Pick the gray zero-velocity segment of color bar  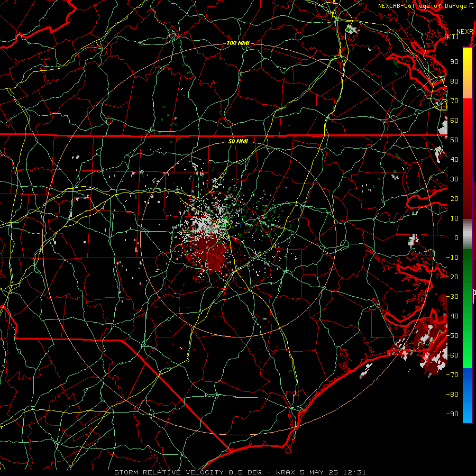(x=467, y=234)
